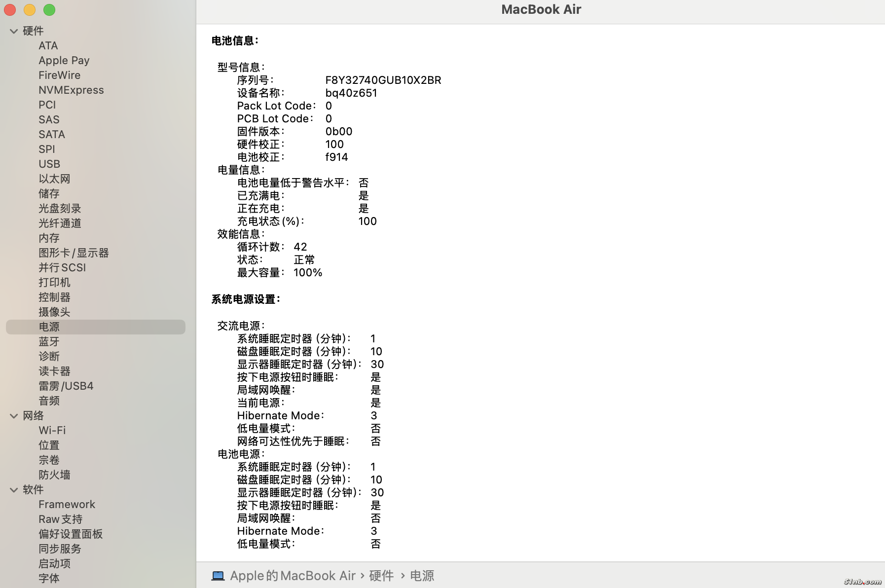Collapse the 软件 section chevron
The width and height of the screenshot is (885, 588).
[14, 490]
